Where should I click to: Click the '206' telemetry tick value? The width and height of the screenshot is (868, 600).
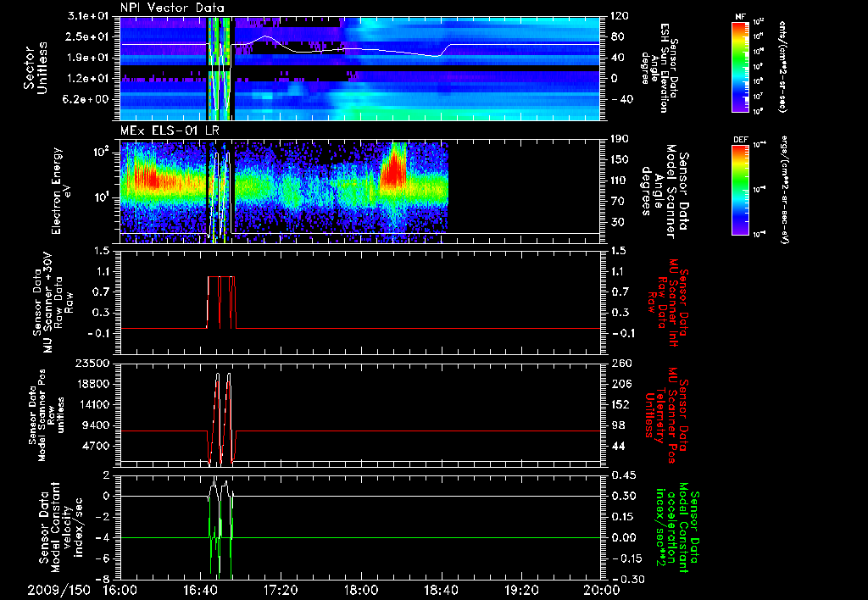point(620,384)
